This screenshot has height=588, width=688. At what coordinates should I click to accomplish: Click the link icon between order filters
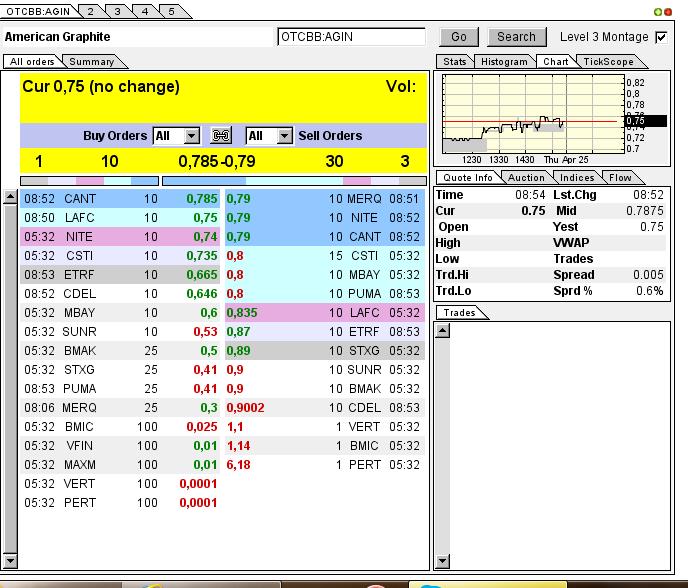[x=222, y=136]
